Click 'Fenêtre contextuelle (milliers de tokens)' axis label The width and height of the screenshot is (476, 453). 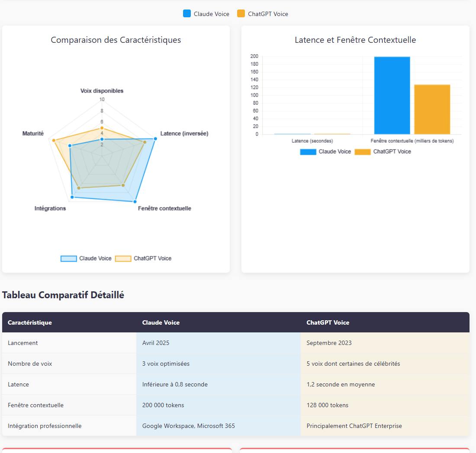pos(412,140)
